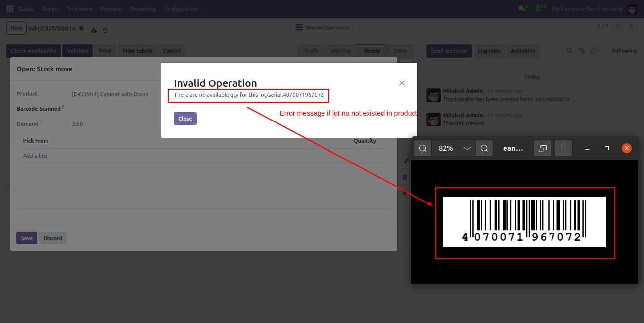Click the cloud save icon beside record name

coord(94,31)
